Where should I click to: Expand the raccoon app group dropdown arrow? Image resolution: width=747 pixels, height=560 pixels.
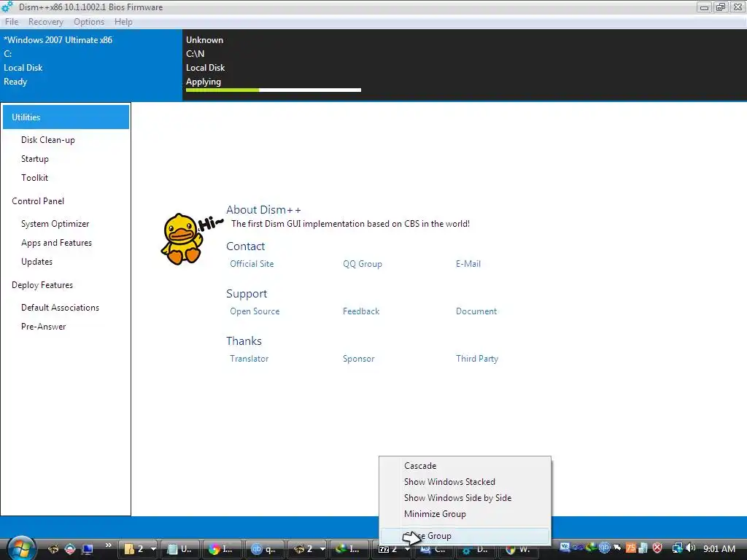tap(322, 549)
